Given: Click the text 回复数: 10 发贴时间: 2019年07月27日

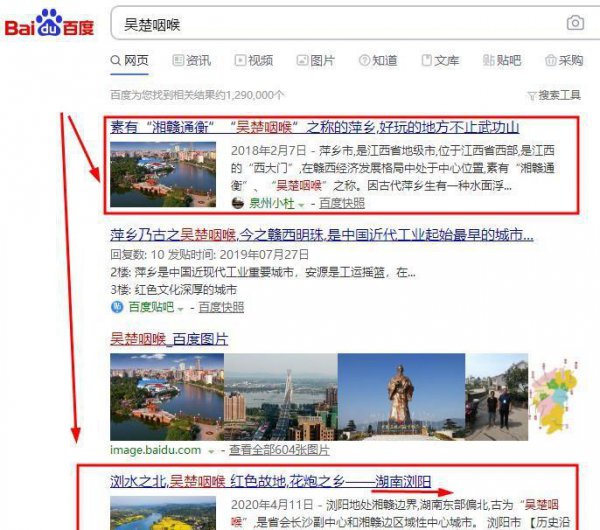Looking at the screenshot, I should (209, 254).
